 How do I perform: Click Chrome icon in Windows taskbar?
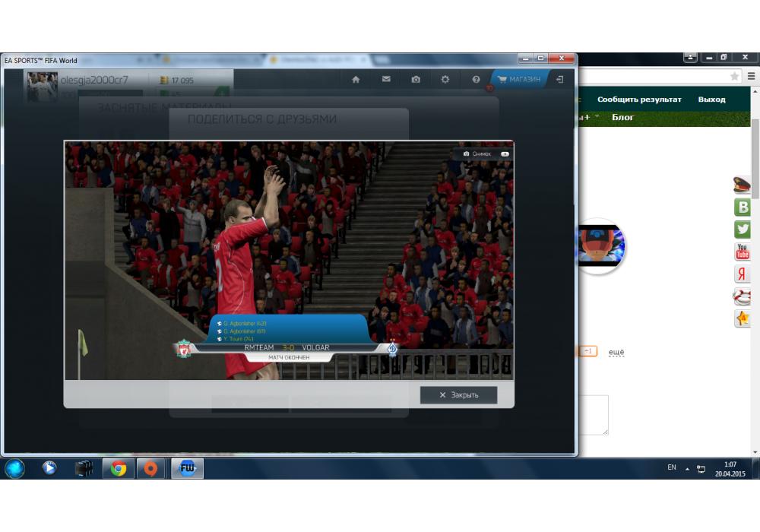point(118,468)
